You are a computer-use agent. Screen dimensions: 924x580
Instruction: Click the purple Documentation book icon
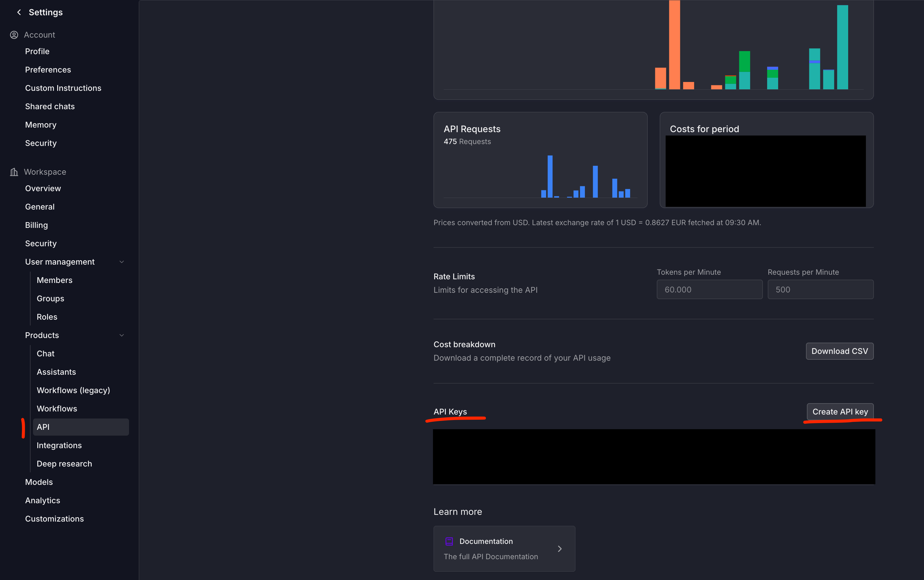449,541
